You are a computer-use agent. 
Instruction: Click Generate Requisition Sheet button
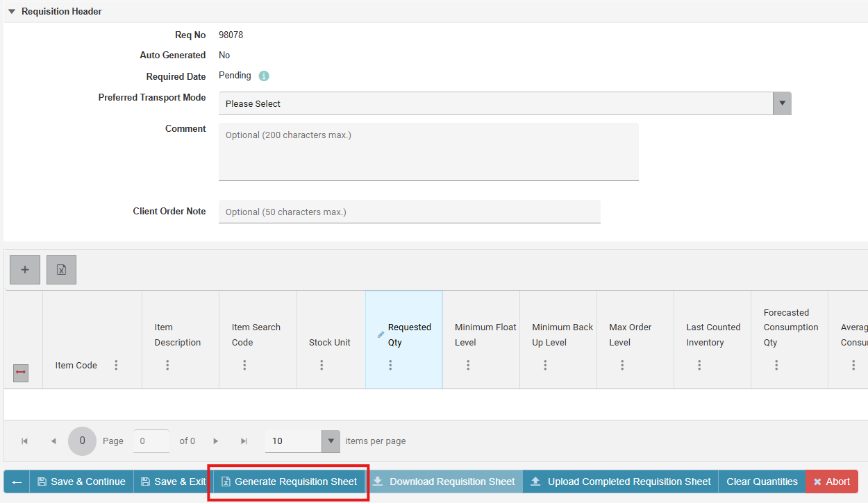coord(289,481)
